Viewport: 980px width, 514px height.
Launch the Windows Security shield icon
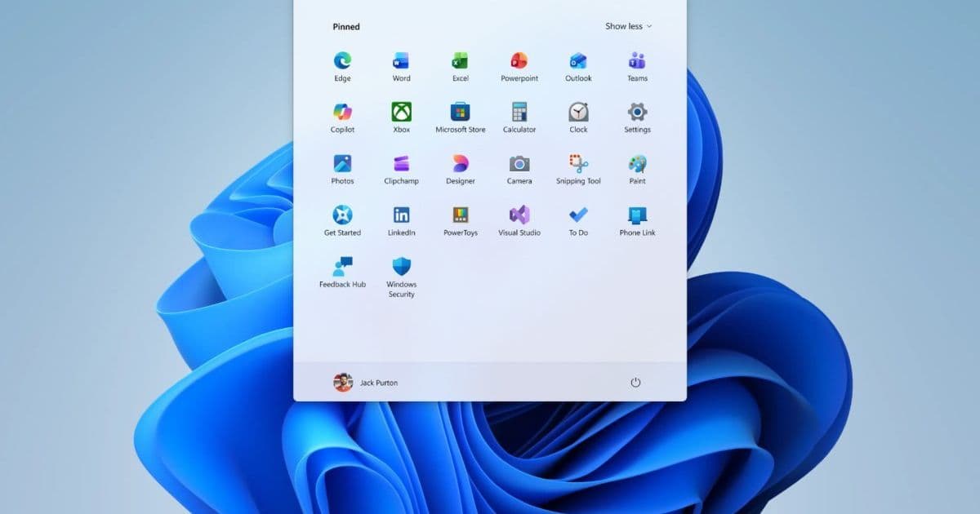pyautogui.click(x=401, y=266)
